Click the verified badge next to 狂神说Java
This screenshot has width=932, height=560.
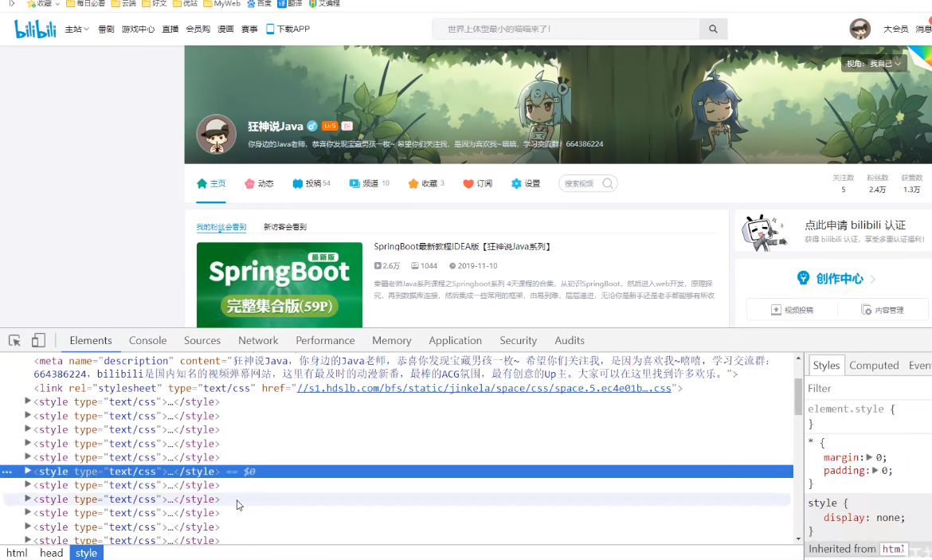(x=312, y=126)
